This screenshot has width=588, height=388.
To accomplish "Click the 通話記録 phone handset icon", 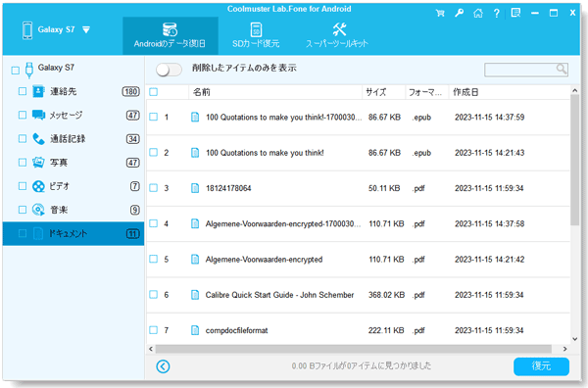I will 38,139.
